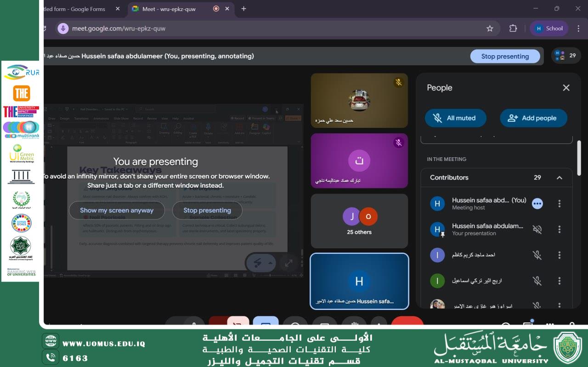This screenshot has height=367, width=588.
Task: Toggle microphone for اريج اثير تركي اسماعيل
Action: pyautogui.click(x=537, y=281)
